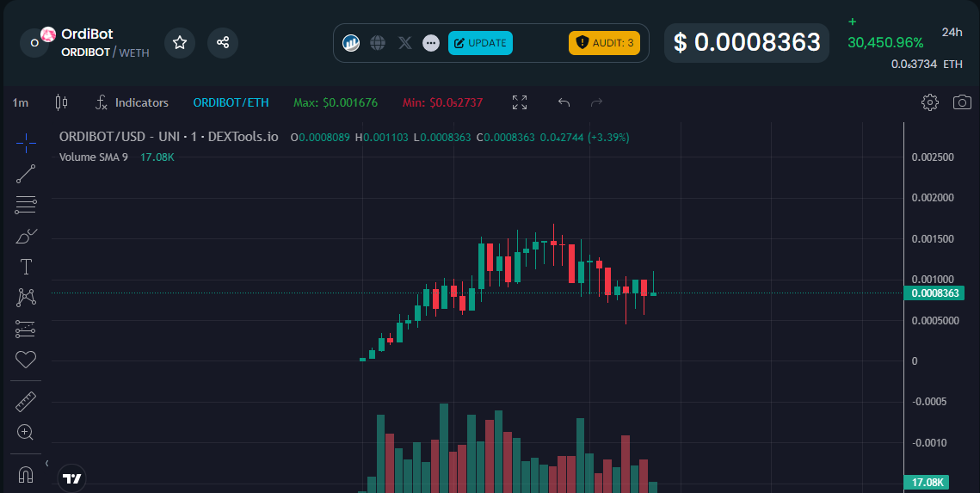Click the Volume SMA 9 legend

tap(93, 157)
